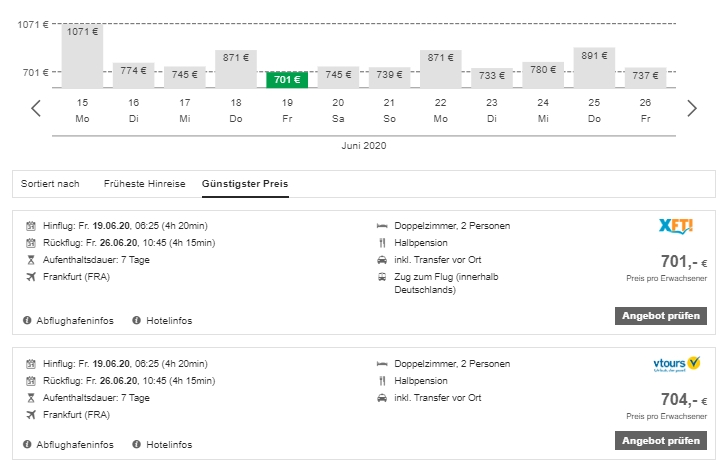The image size is (727, 466).
Task: Open Hotelinfos link in the vtours offer
Action: point(169,444)
